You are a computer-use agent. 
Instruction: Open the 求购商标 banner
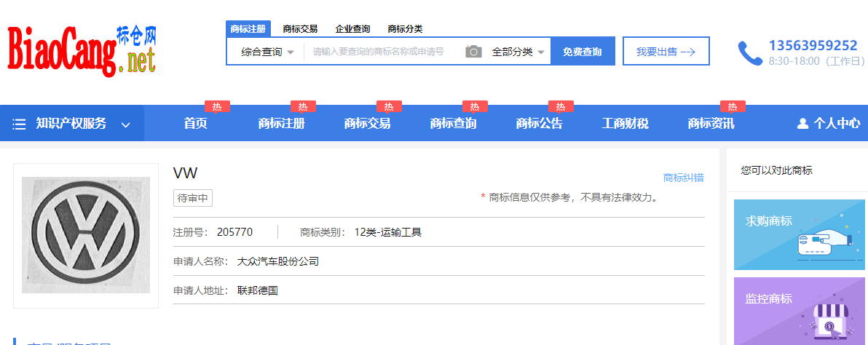point(800,234)
